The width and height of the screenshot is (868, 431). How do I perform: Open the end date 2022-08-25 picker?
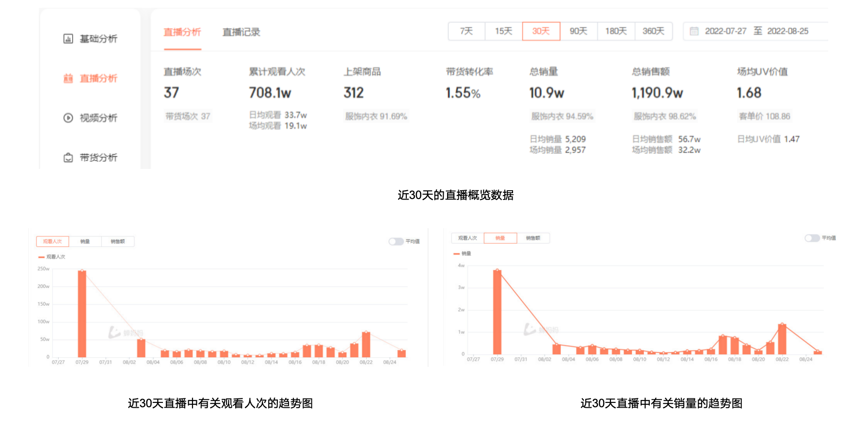tap(788, 32)
